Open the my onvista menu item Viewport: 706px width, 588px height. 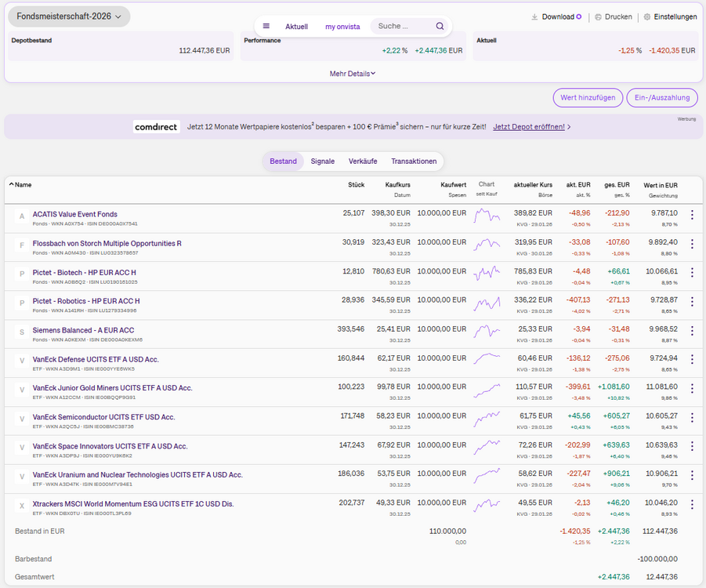(342, 27)
